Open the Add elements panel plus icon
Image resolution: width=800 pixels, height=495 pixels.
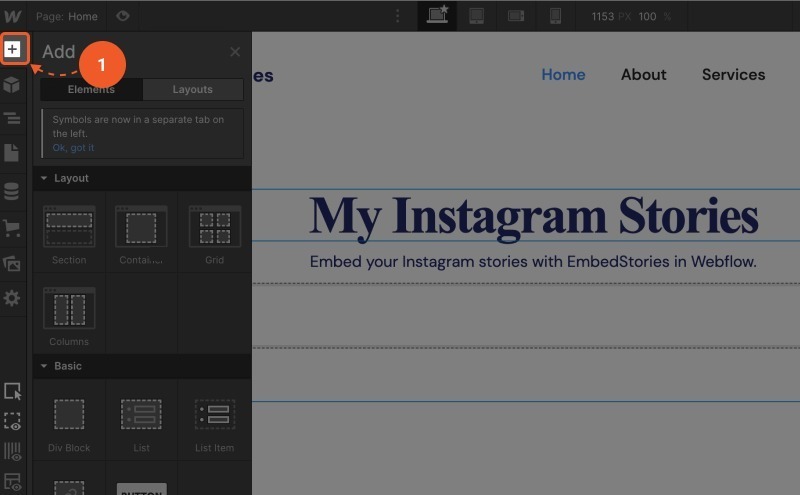point(13,50)
